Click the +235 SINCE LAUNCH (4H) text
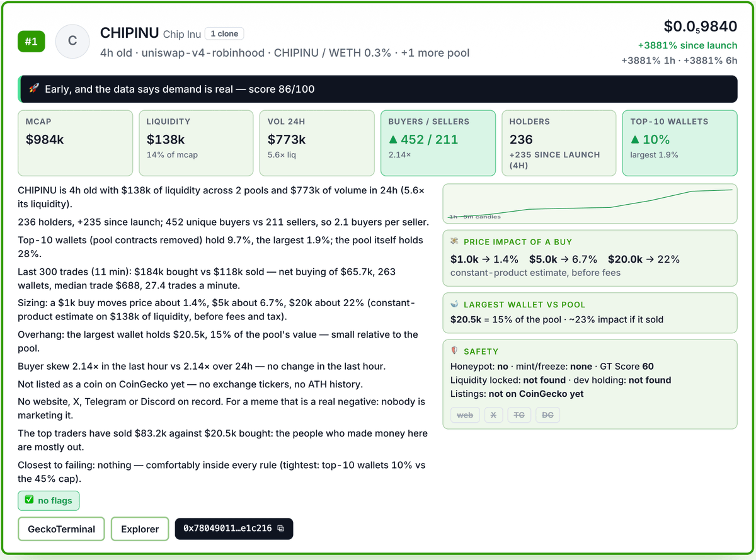 coord(555,160)
